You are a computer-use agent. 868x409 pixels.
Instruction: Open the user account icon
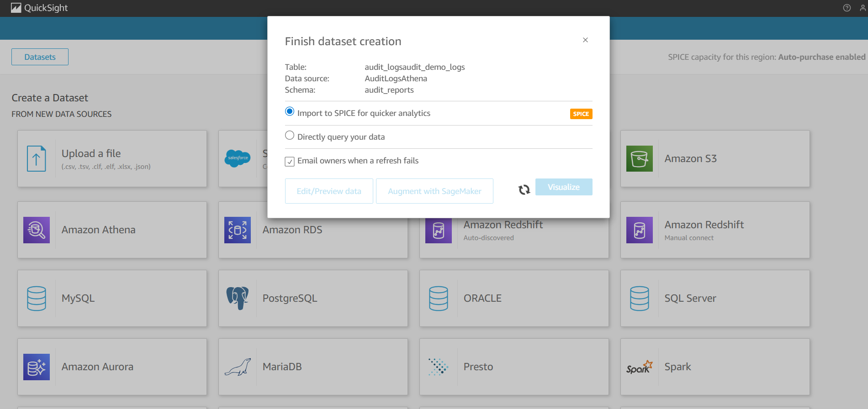(863, 8)
